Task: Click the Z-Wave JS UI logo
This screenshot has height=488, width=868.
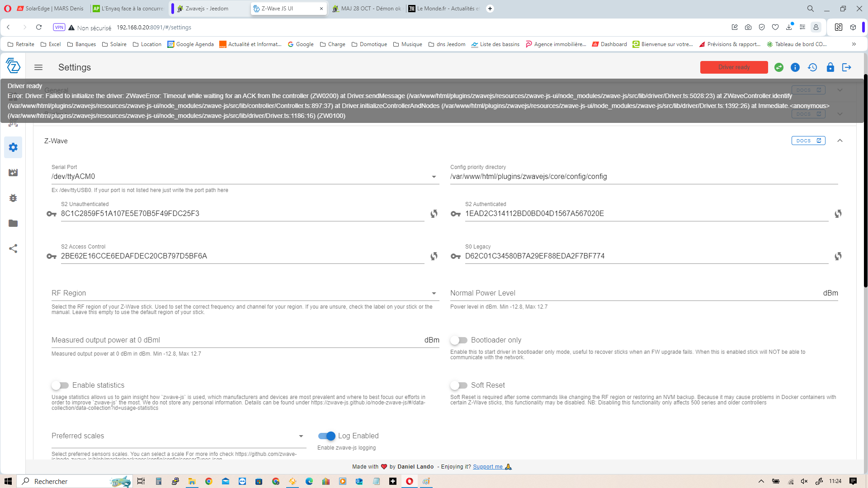Action: coord(13,66)
